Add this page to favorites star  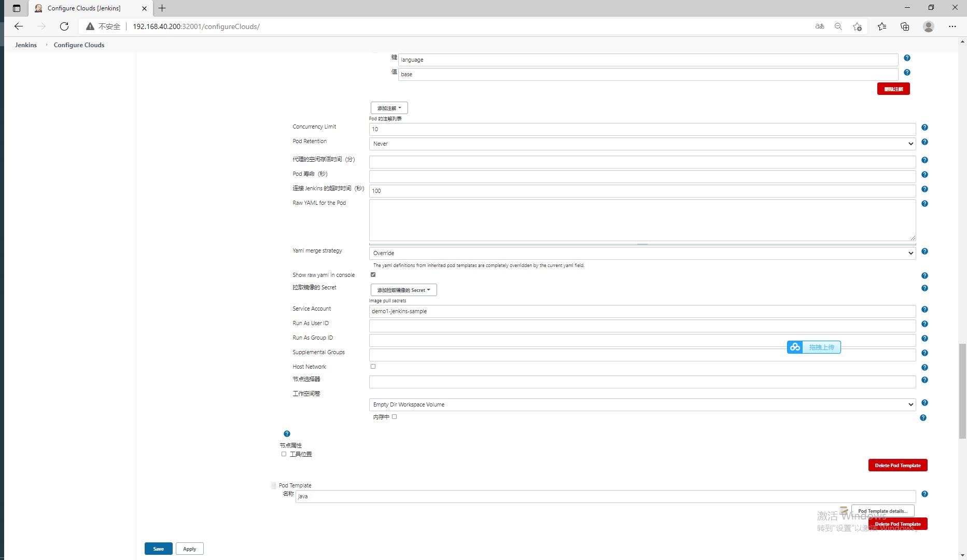857,26
